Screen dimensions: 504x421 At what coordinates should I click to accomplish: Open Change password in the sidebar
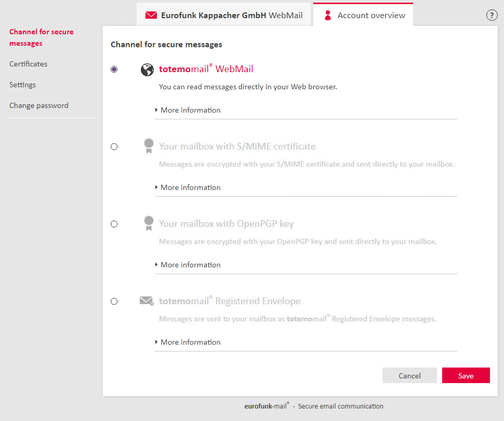point(39,106)
